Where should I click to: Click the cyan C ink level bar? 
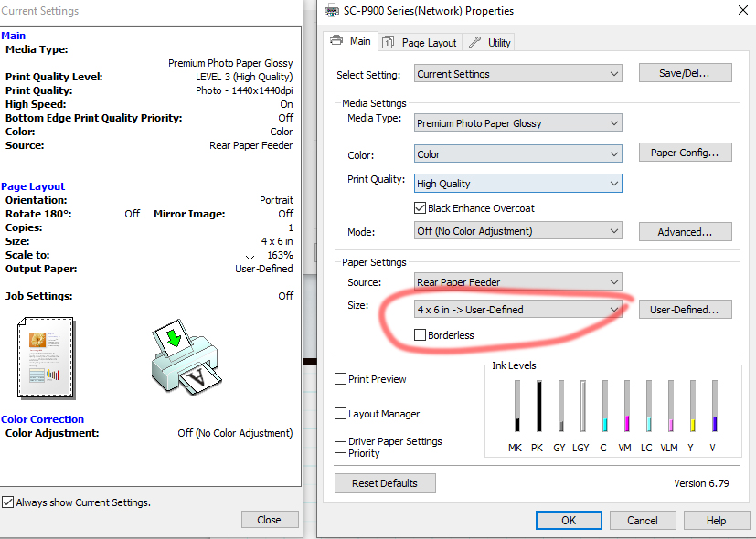(x=604, y=406)
